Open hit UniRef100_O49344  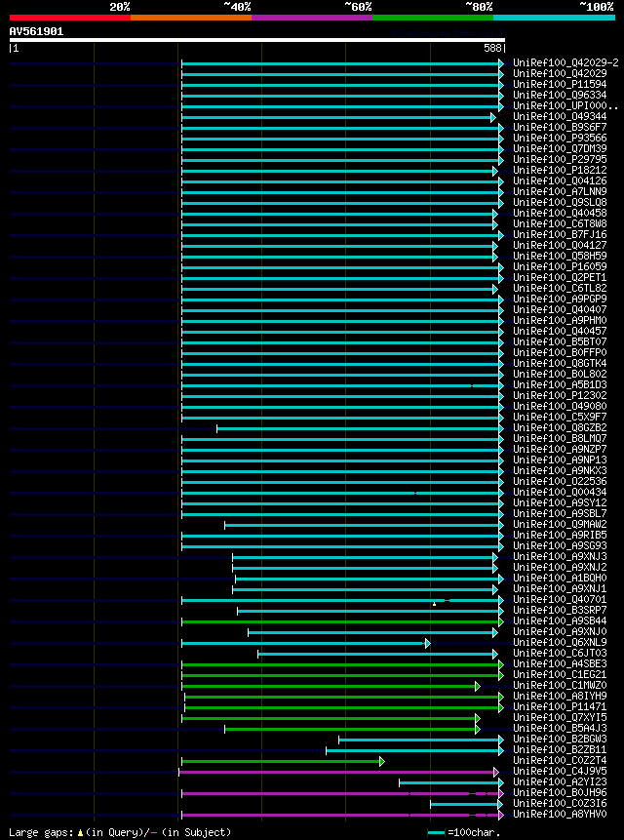560,117
